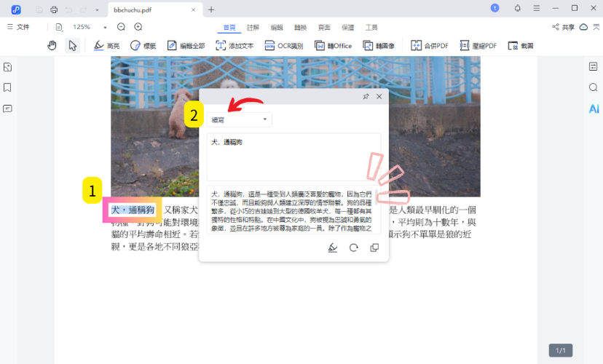Screen dimensions: 603x364
Task: Click highlight-result icon in AI popup
Action: point(333,248)
